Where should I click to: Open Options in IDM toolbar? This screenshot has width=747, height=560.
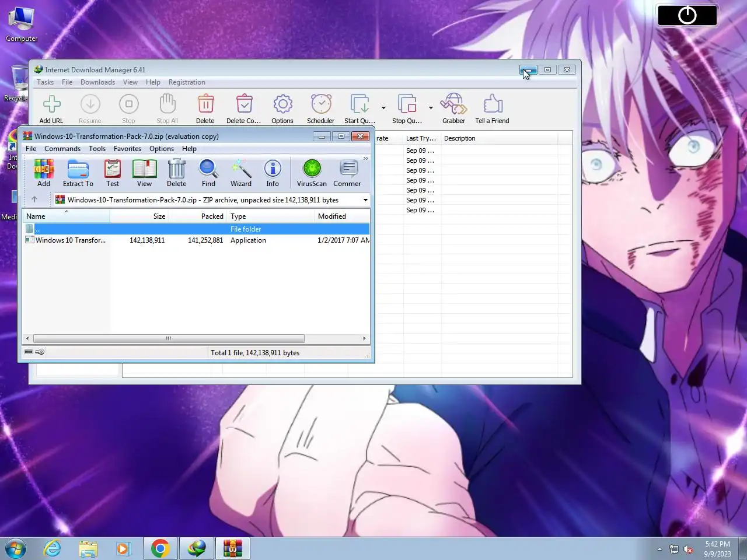point(282,109)
